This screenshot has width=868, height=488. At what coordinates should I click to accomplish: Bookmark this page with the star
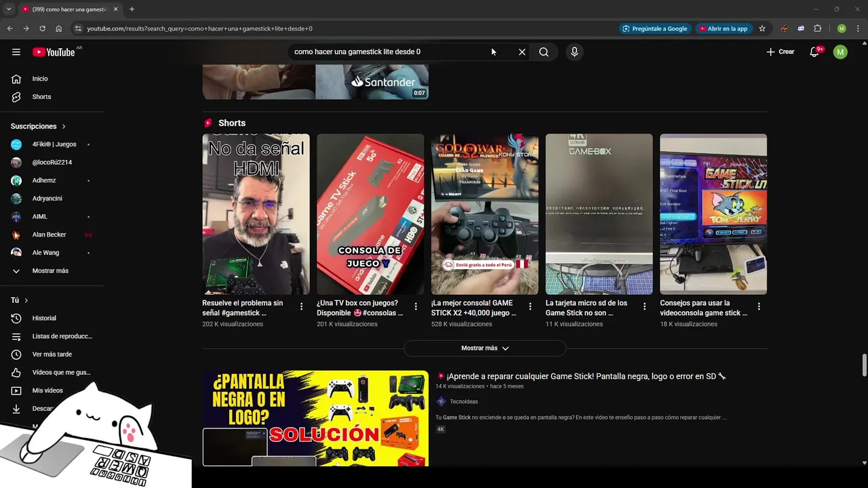point(762,28)
